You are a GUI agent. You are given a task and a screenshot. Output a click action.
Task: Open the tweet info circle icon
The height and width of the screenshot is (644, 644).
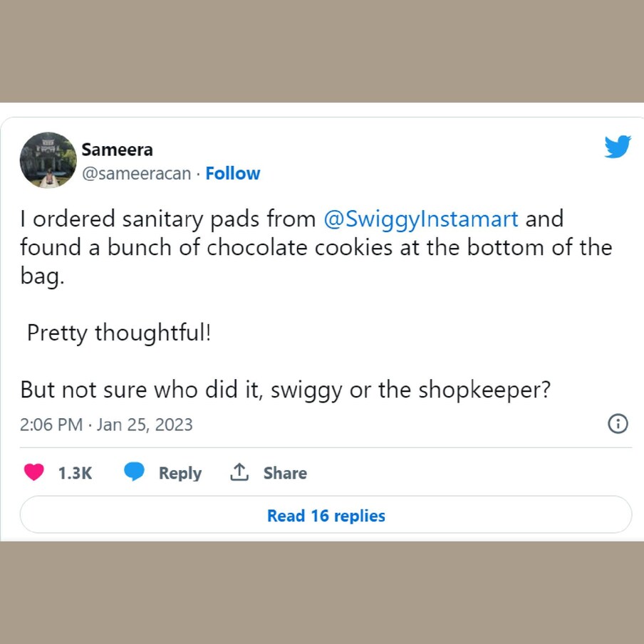(618, 423)
